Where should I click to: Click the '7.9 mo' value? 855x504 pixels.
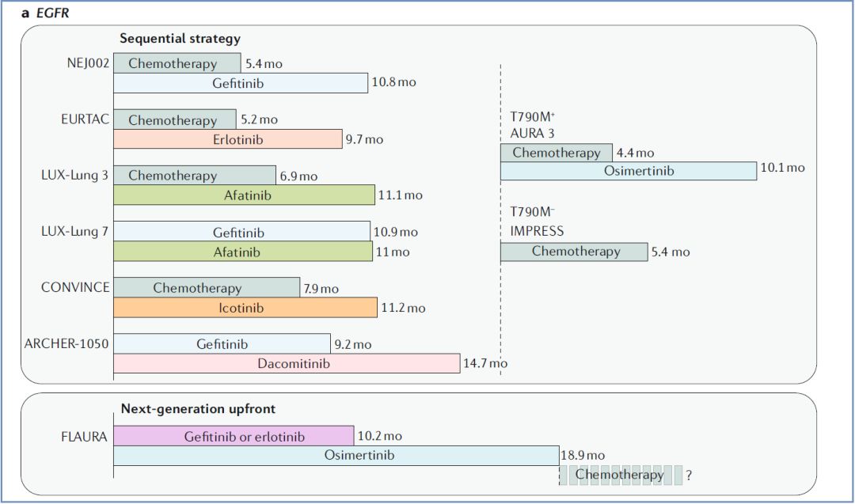pyautogui.click(x=321, y=289)
